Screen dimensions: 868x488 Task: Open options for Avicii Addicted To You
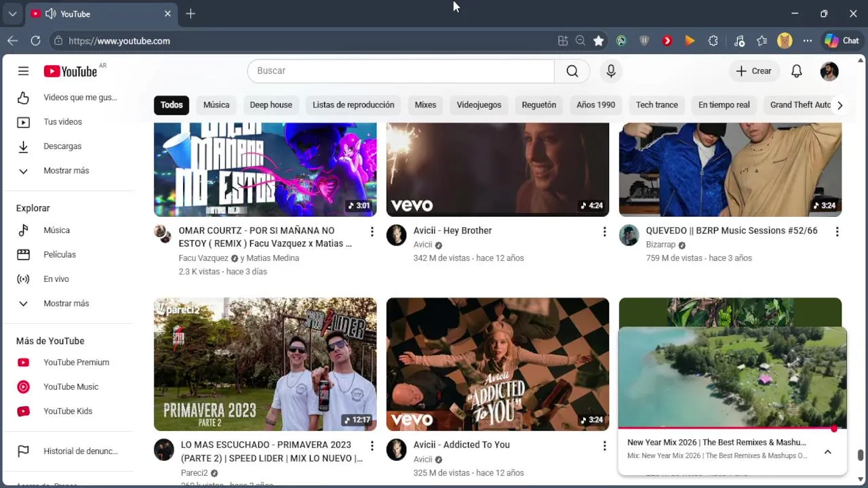pos(604,446)
